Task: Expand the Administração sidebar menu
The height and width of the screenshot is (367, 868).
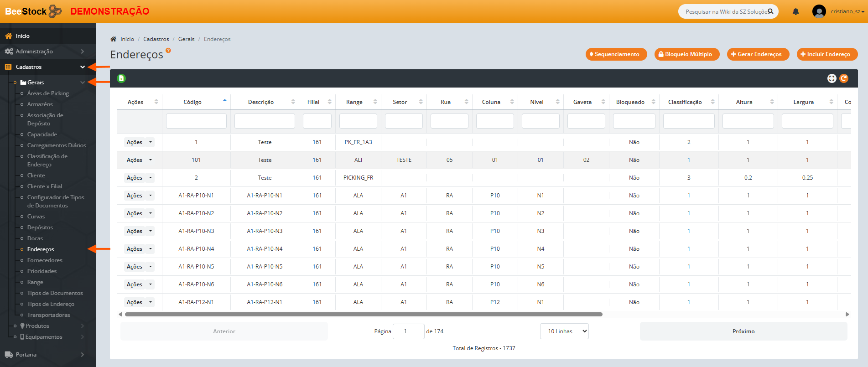Action: pyautogui.click(x=48, y=52)
